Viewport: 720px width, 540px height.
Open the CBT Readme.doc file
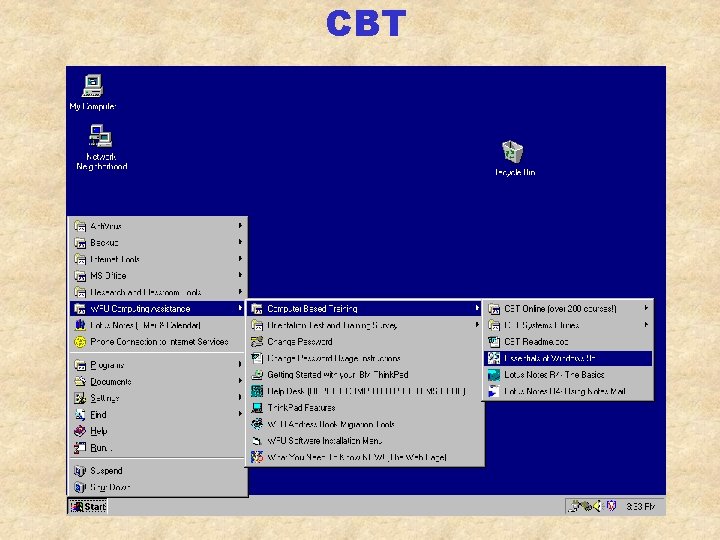click(x=568, y=342)
